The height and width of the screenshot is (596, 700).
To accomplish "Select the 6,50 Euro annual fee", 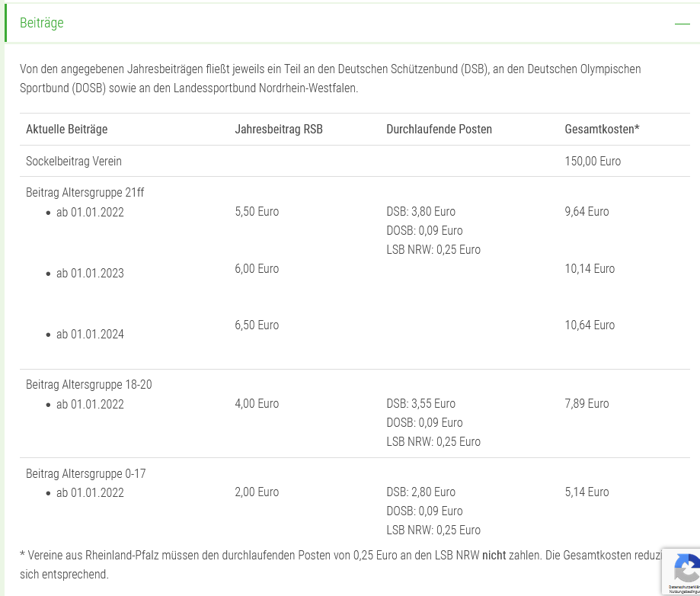I will coord(257,325).
